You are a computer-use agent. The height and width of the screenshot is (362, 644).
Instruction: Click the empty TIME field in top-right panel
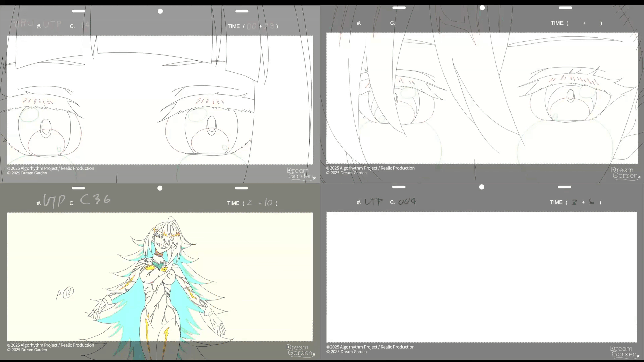pyautogui.click(x=576, y=23)
